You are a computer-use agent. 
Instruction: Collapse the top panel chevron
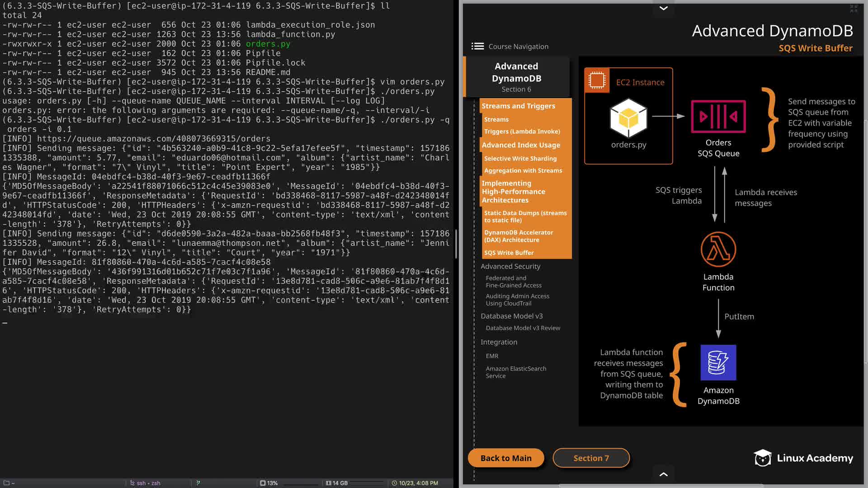[663, 8]
